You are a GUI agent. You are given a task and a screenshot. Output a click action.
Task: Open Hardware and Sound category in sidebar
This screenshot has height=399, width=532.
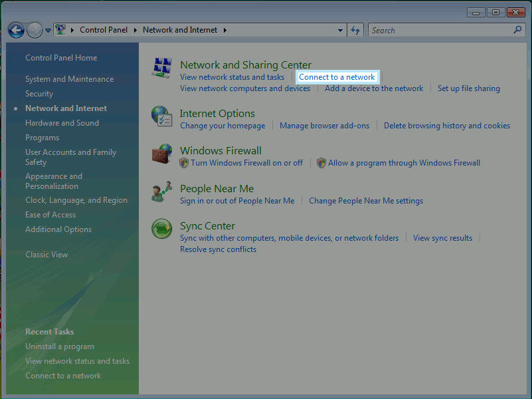(x=62, y=123)
